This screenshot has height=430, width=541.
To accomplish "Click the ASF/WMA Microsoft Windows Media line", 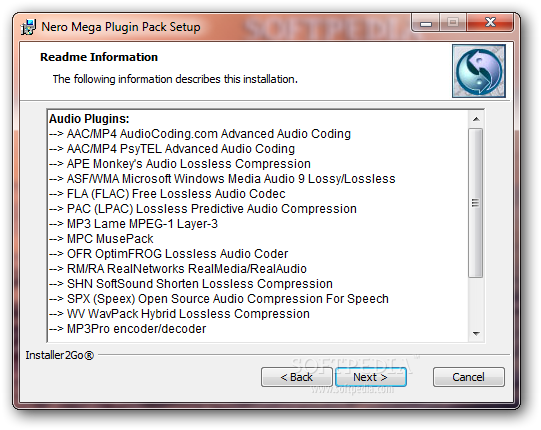I will coord(222,179).
